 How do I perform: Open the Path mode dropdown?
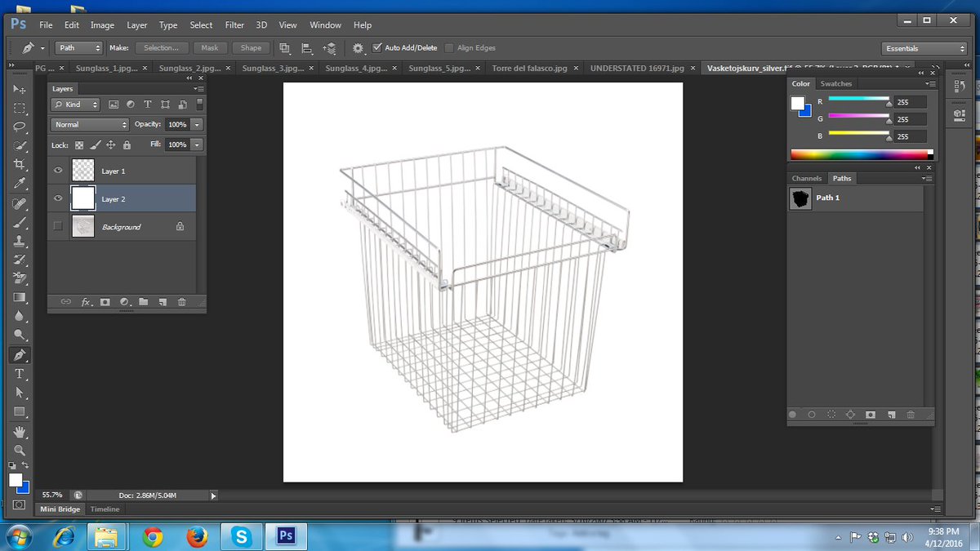(x=79, y=48)
